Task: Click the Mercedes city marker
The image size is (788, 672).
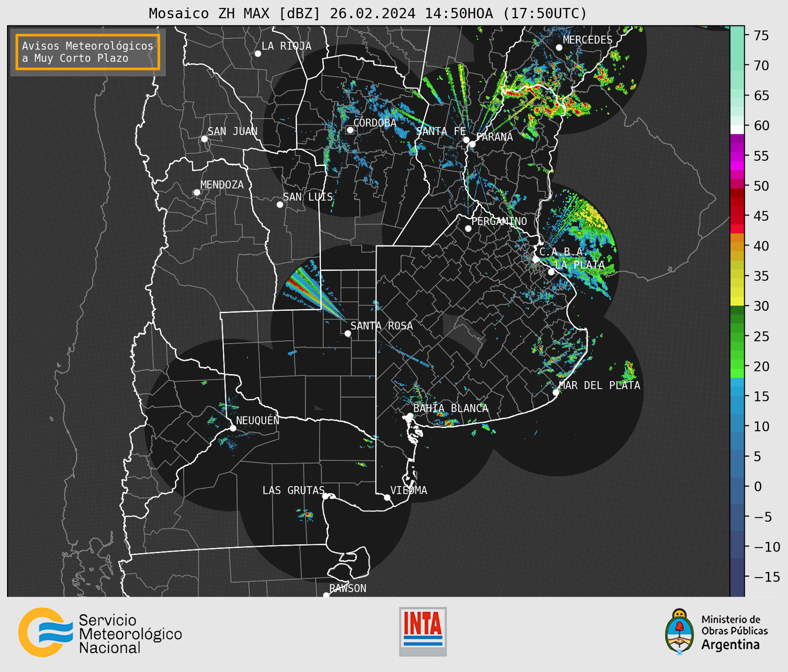Action: pos(559,48)
